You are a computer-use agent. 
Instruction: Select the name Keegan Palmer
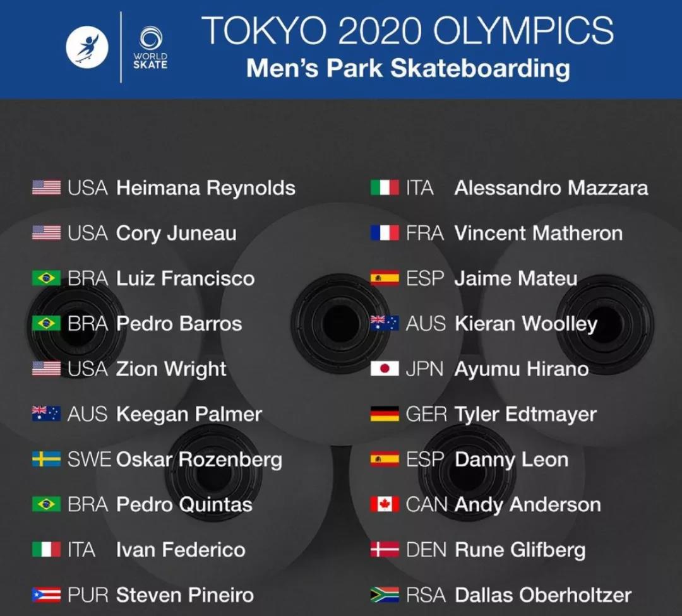pos(189,414)
